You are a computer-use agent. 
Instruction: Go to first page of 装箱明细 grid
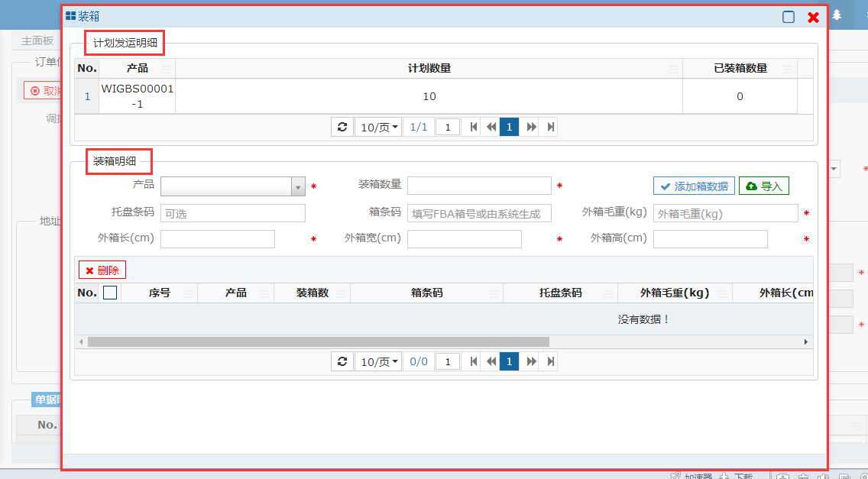click(x=473, y=361)
